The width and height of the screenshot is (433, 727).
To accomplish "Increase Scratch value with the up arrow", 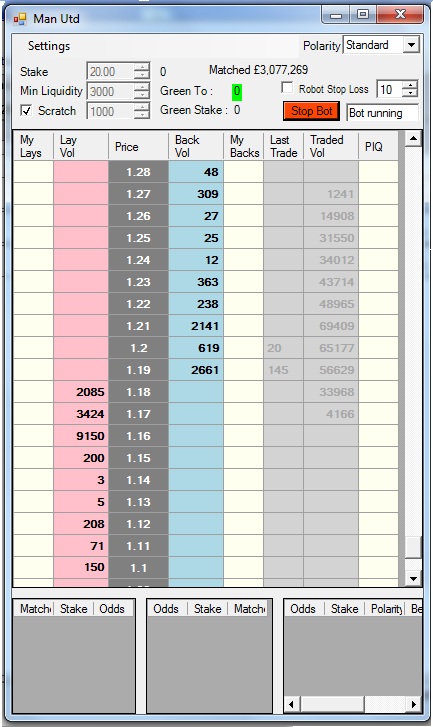I will 141,107.
